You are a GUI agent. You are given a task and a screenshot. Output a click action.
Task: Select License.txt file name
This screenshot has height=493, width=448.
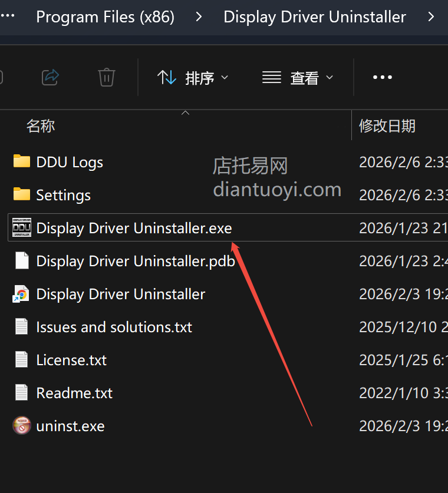tap(71, 360)
